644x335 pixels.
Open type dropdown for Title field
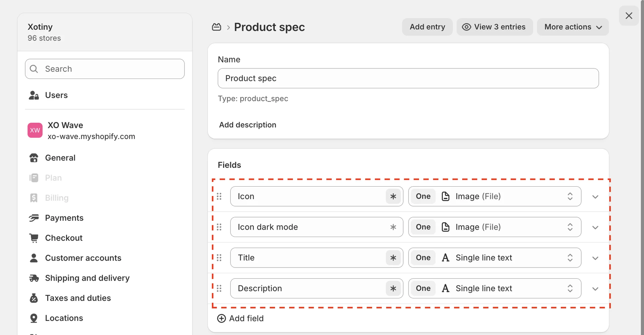pos(495,258)
